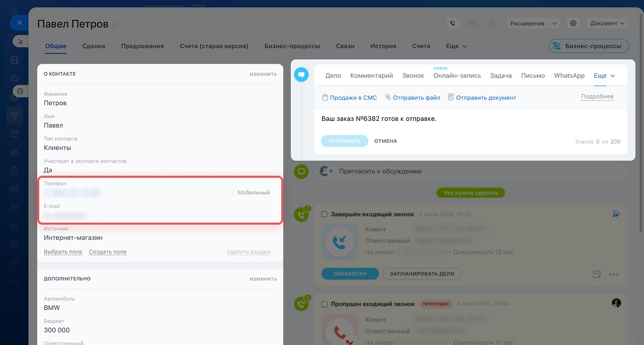Click the Отправить button
Viewport: 644px width, 345px height.
point(345,141)
